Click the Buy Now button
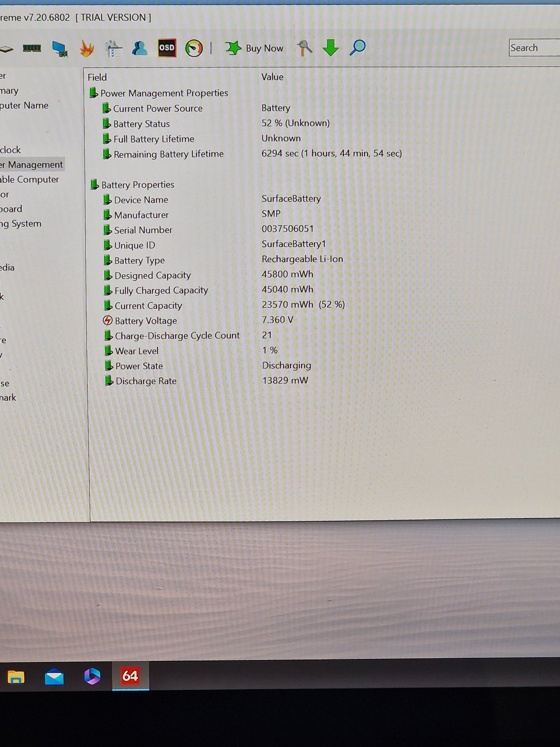Image resolution: width=560 pixels, height=747 pixels. [x=254, y=48]
